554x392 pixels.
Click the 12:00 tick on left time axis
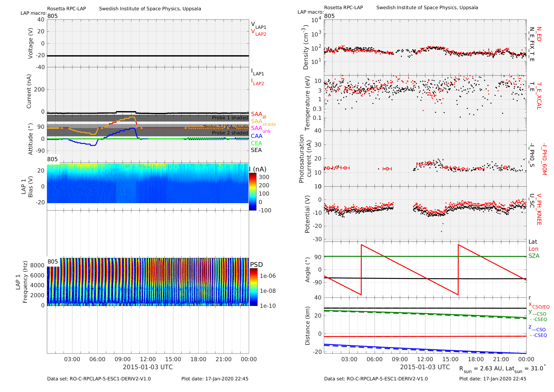click(148, 359)
